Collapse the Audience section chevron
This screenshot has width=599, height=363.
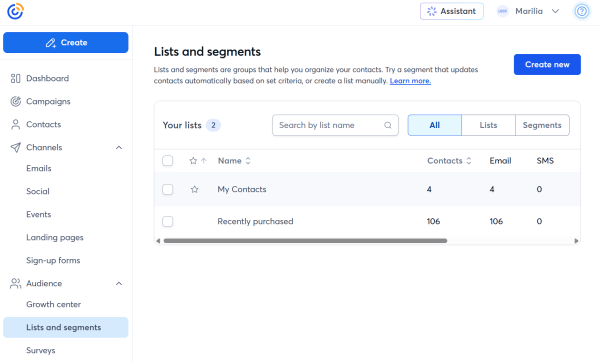[119, 283]
